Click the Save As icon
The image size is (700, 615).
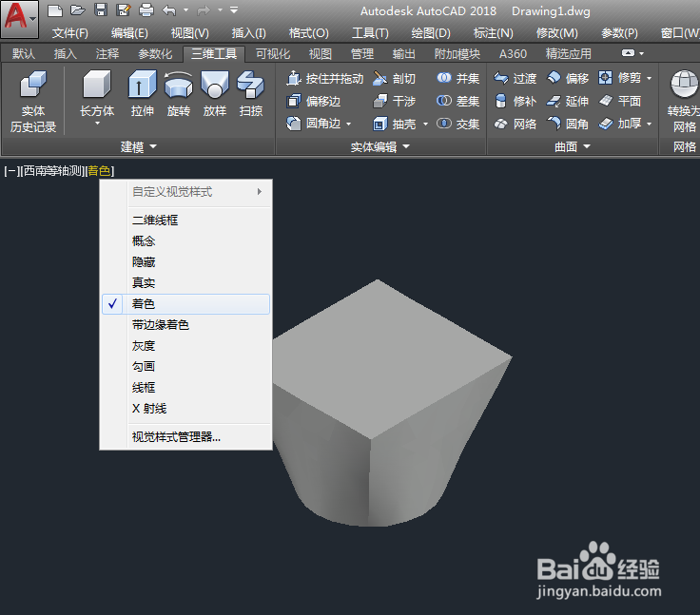tap(124, 10)
